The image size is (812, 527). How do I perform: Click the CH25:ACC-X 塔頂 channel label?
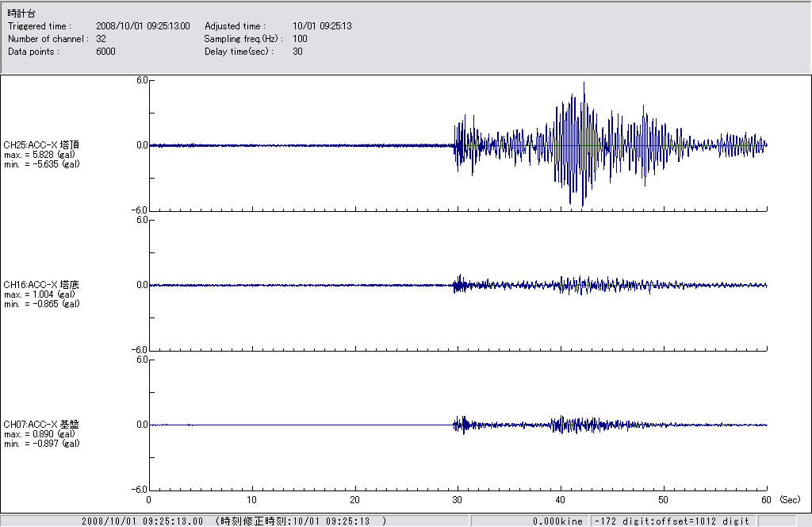(x=41, y=145)
